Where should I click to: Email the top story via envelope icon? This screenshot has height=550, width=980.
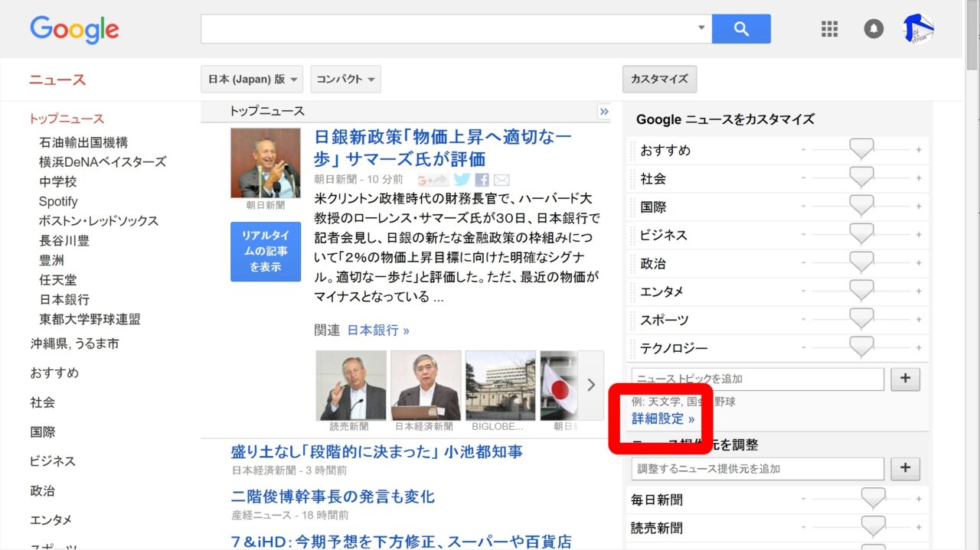[x=501, y=180]
